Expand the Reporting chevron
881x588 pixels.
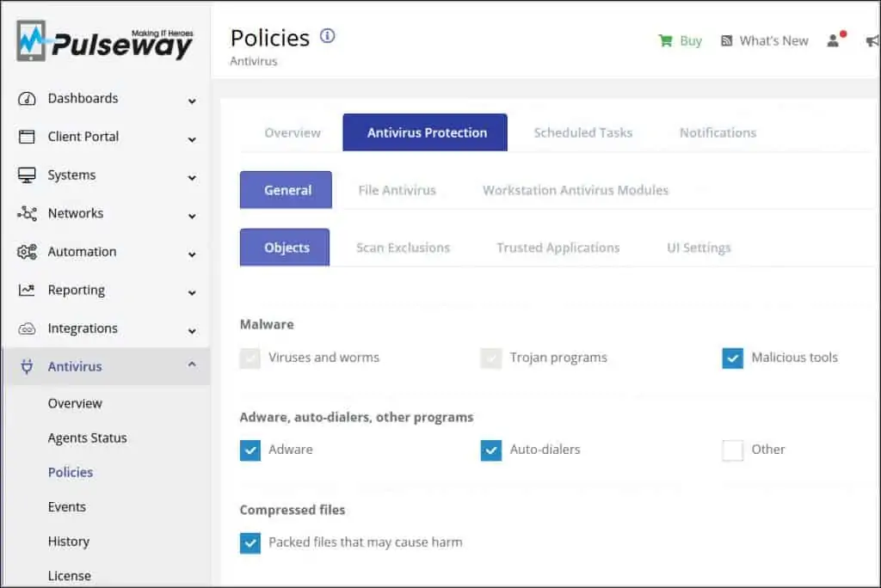[192, 292]
